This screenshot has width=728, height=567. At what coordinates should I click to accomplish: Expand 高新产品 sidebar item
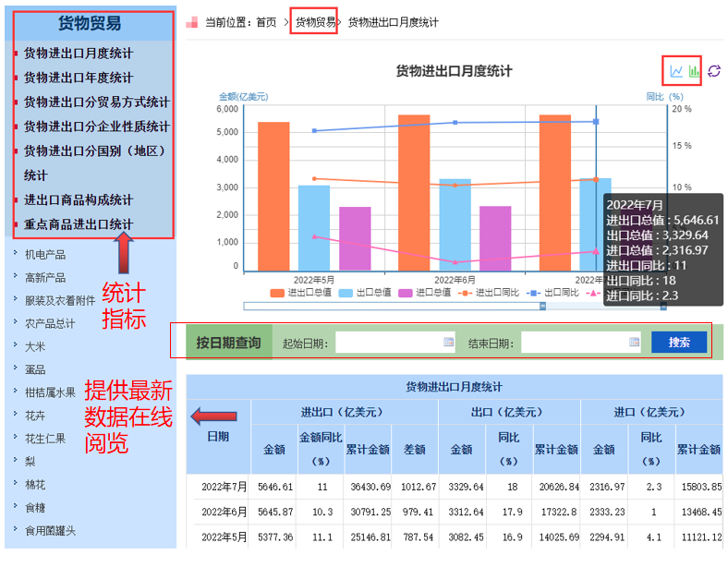click(x=45, y=277)
